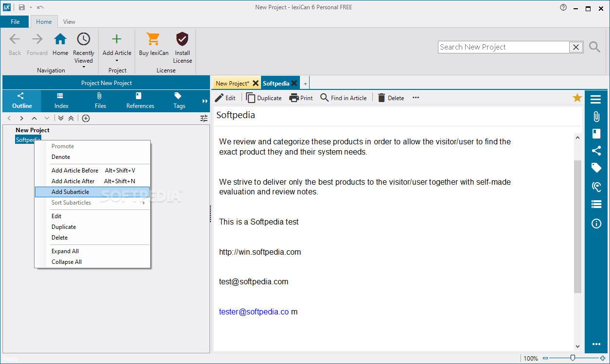Open outline settings sliders icon
The width and height of the screenshot is (610, 364).
(204, 119)
